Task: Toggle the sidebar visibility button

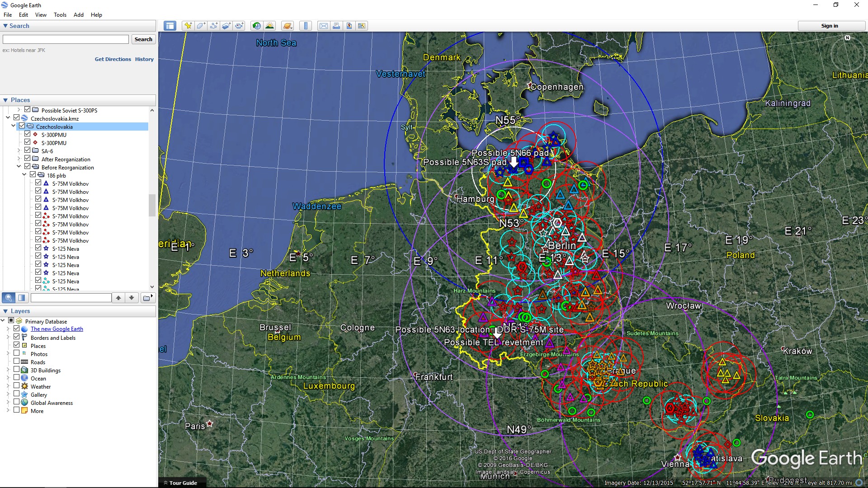Action: point(170,26)
